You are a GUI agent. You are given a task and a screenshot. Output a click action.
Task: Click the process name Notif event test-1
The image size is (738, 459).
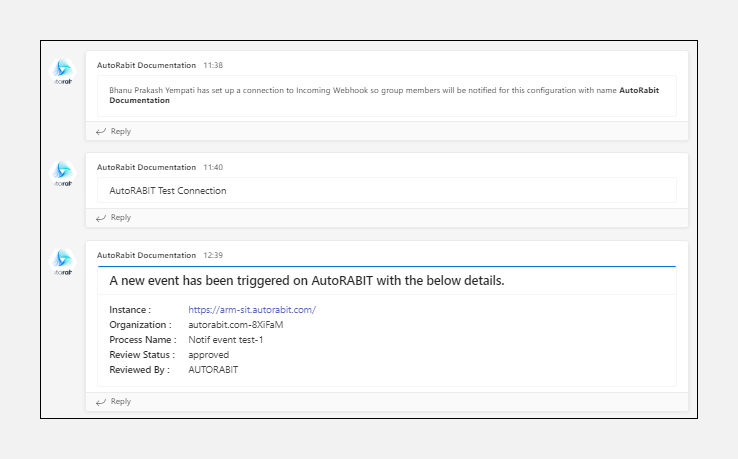point(226,340)
